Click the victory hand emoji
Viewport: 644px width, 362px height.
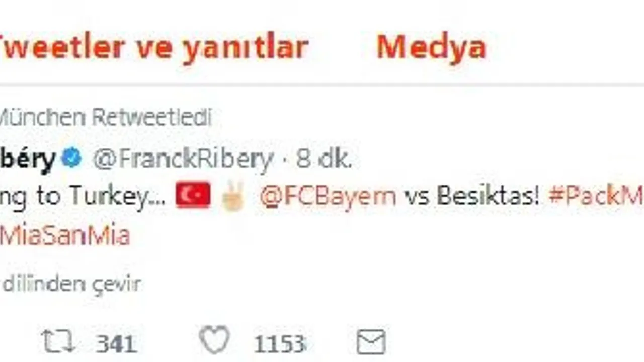[x=233, y=196]
